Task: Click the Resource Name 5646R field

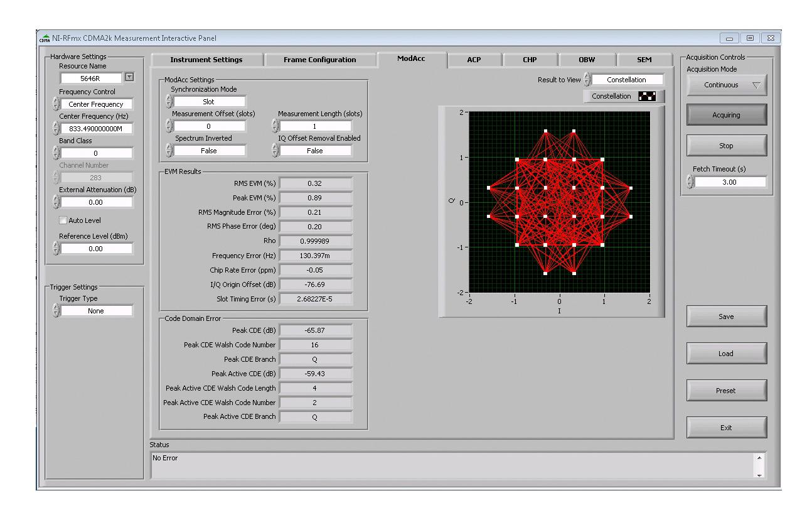Action: tap(91, 78)
